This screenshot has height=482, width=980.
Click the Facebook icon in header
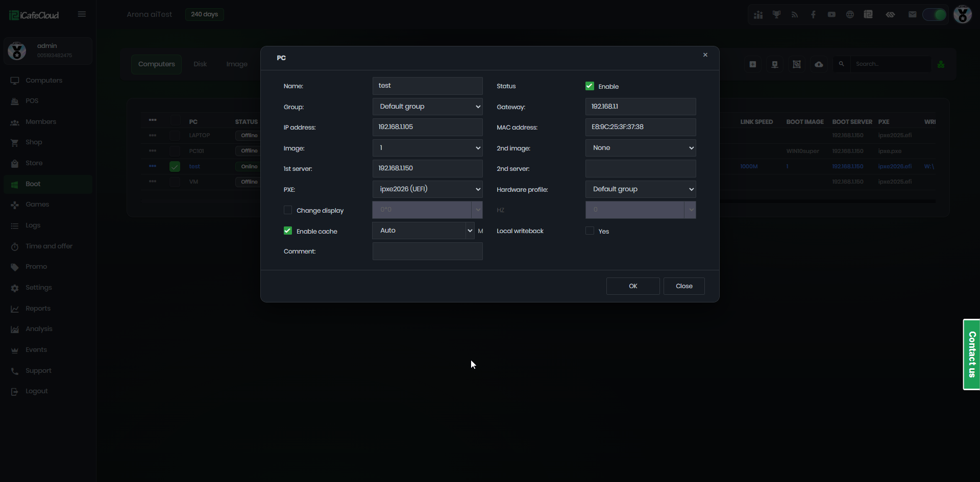point(813,15)
